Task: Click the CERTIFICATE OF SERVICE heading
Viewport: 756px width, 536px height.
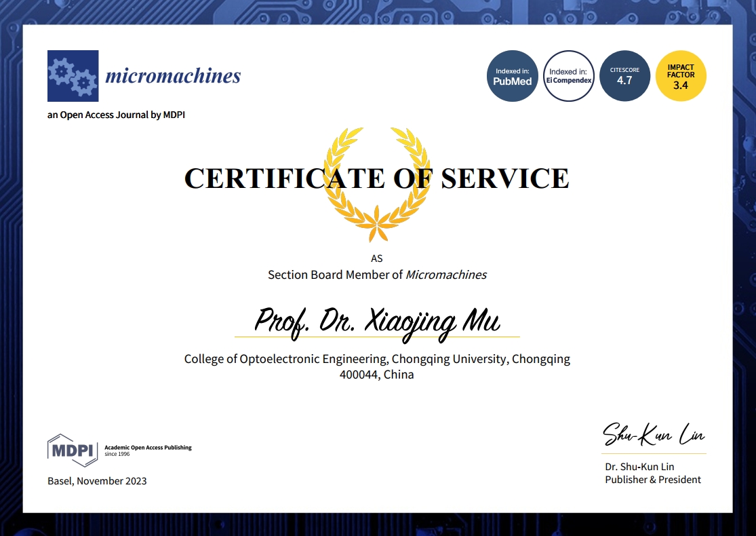Action: coord(376,178)
